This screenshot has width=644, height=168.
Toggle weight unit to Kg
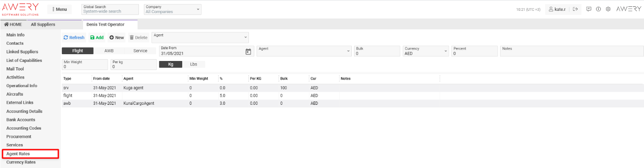[171, 64]
